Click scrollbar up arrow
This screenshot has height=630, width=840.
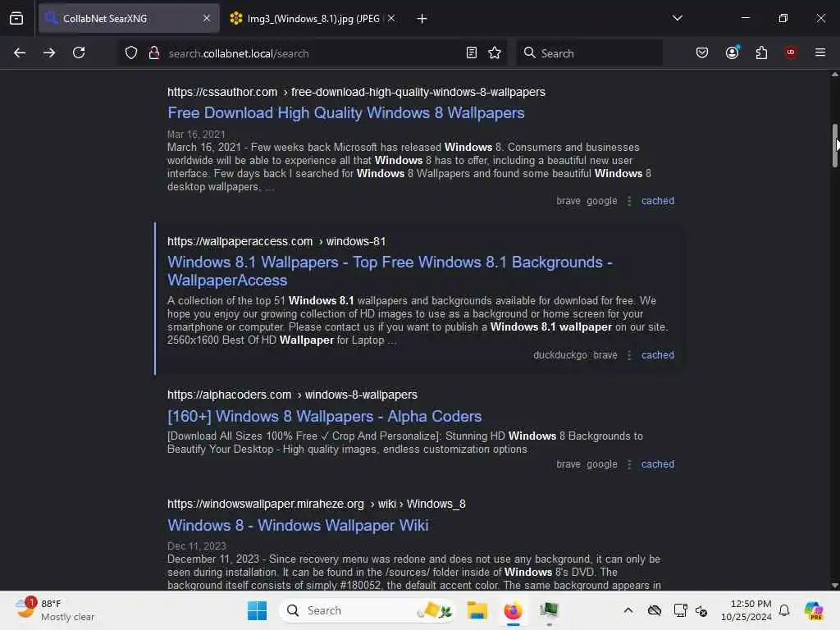(x=834, y=75)
